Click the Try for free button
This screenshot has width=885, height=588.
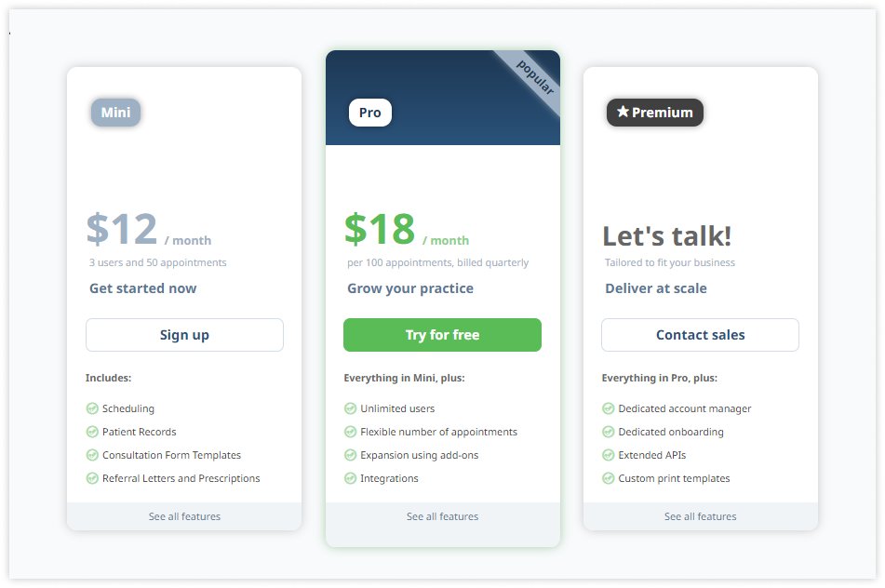(442, 335)
